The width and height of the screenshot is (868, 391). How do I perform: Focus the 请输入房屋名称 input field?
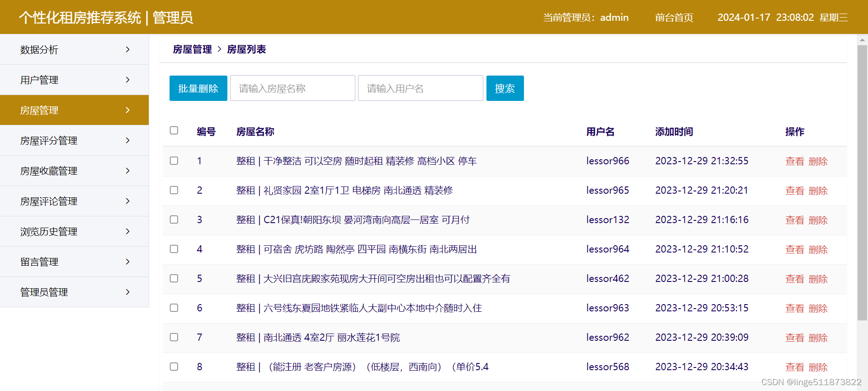[x=292, y=88]
